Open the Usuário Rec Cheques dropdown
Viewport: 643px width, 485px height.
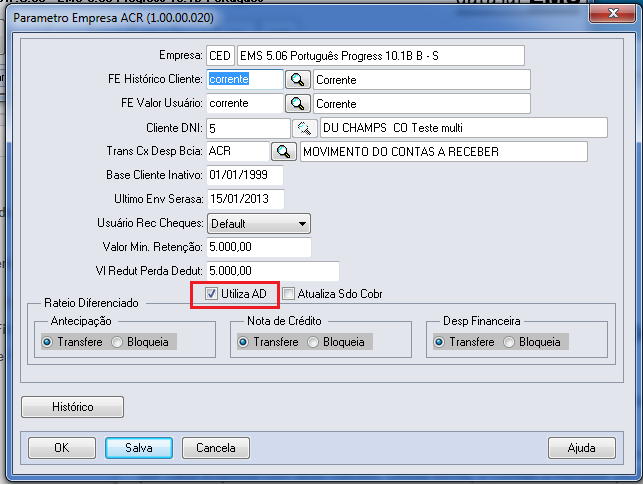(x=259, y=224)
